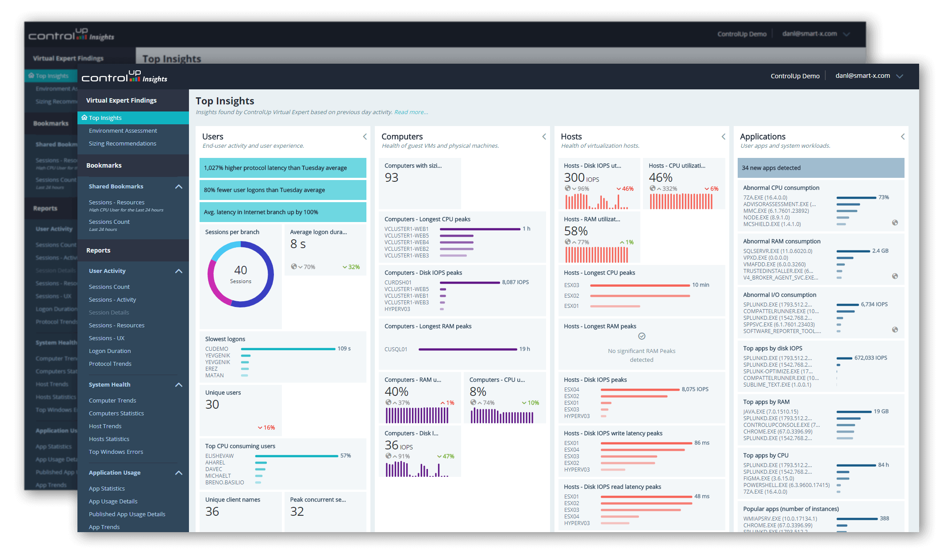Click globe icon in Abnormal CPU consumption card
The height and width of the screenshot is (560, 947).
pos(895,222)
